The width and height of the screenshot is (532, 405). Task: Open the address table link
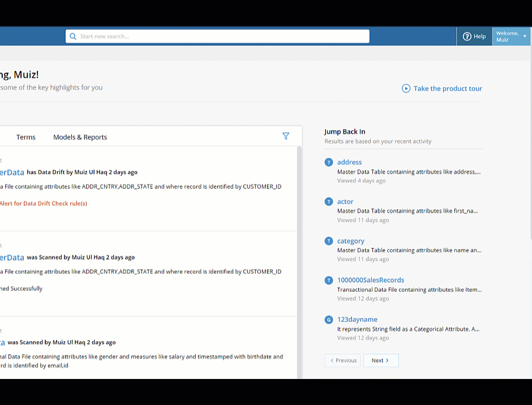(349, 162)
